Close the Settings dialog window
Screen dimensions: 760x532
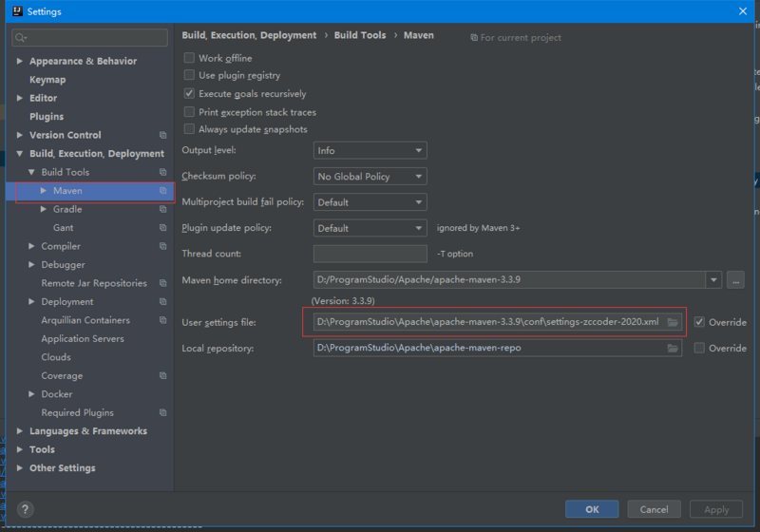[743, 11]
